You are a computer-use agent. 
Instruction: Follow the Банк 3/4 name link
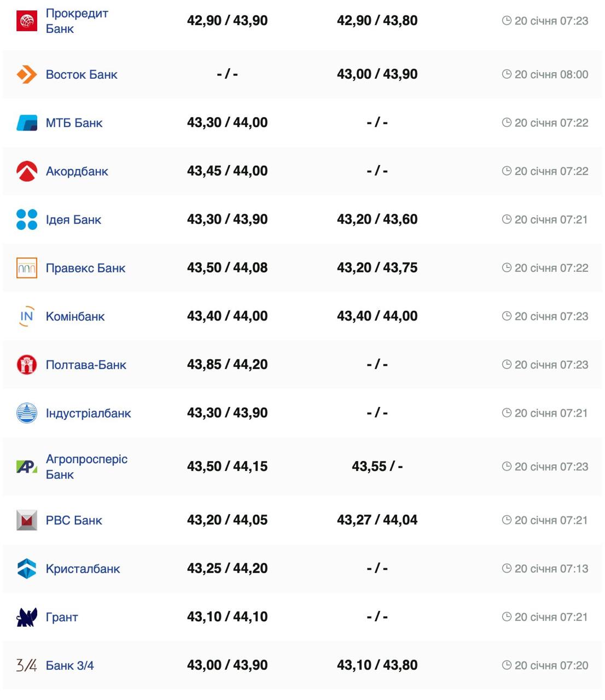tap(69, 666)
